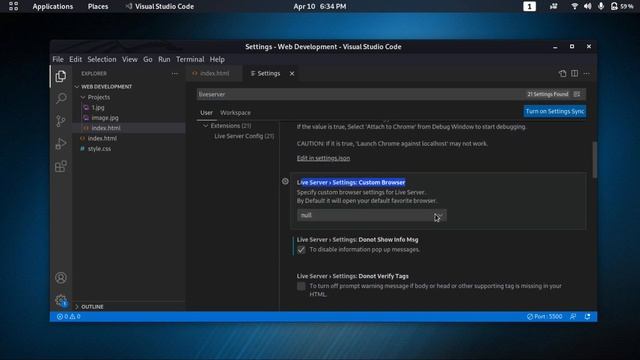The height and width of the screenshot is (360, 640).
Task: Open the Explorer view in activity bar
Action: click(x=61, y=76)
